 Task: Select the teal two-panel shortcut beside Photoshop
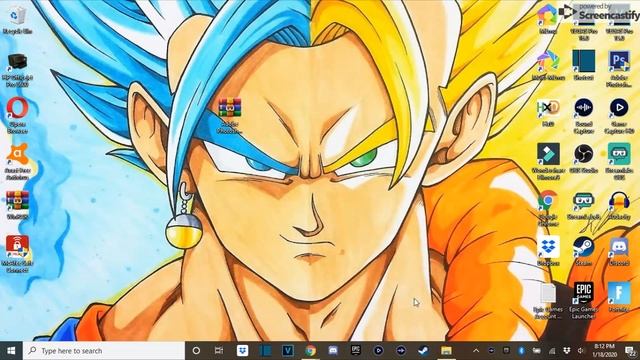click(584, 64)
